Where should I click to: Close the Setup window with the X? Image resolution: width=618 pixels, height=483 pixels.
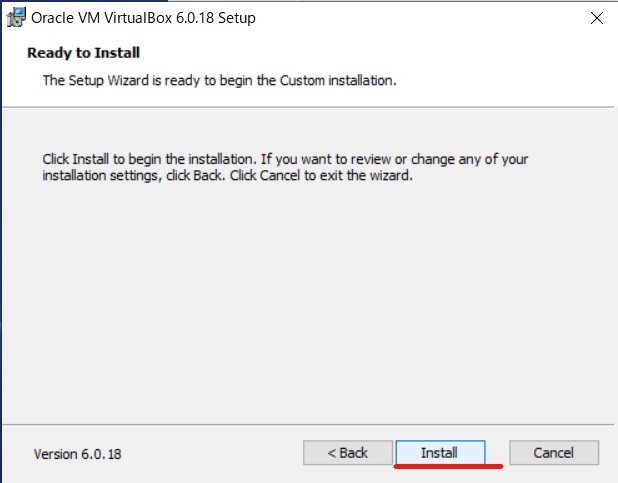(597, 18)
